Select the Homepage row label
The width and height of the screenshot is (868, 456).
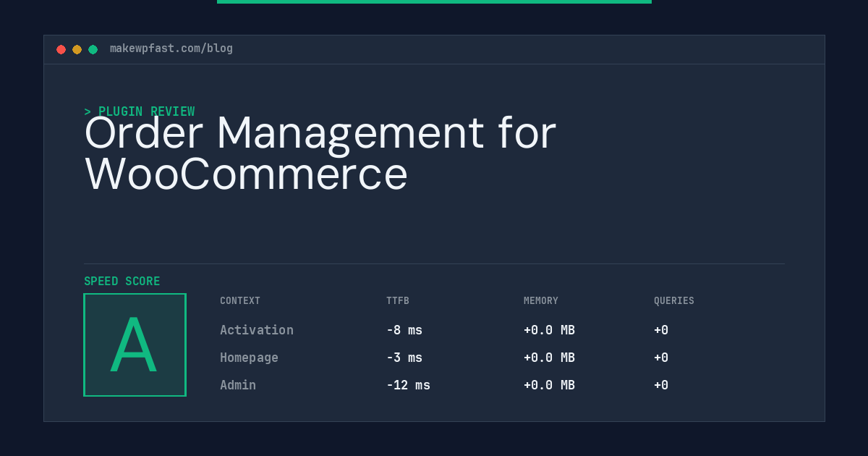[x=249, y=358]
